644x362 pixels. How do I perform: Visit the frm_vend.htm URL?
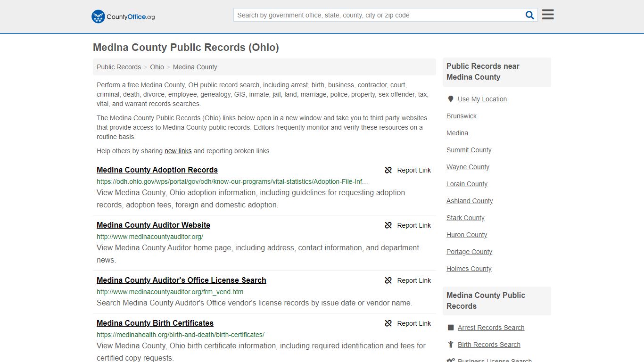(170, 292)
